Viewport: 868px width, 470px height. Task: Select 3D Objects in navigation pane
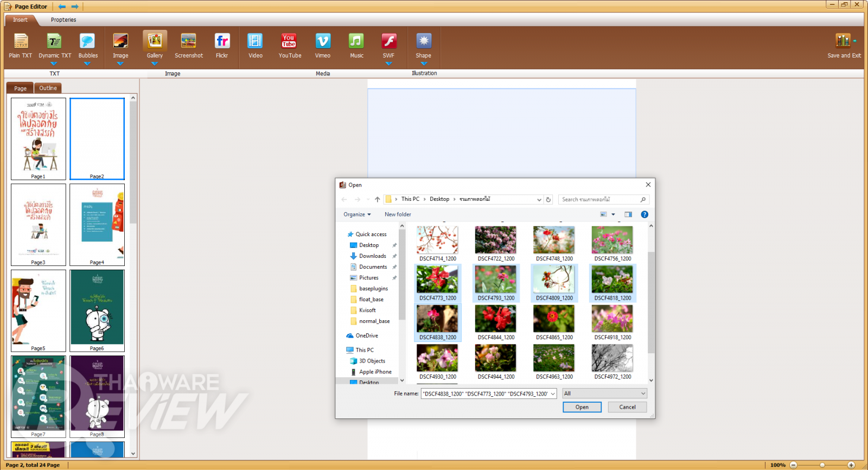coord(372,361)
